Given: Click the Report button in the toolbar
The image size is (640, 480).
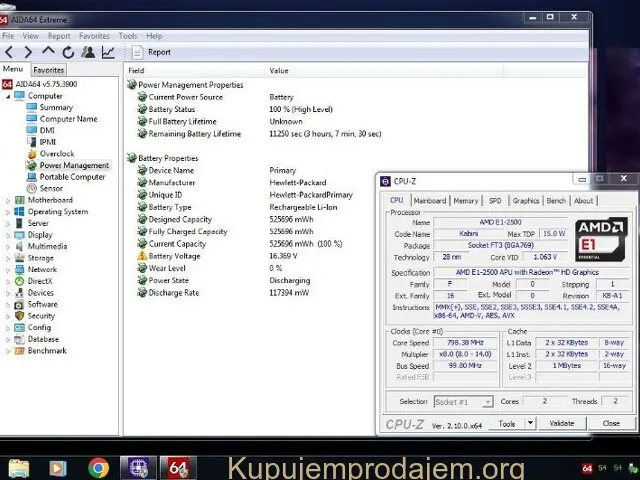Looking at the screenshot, I should [150, 52].
